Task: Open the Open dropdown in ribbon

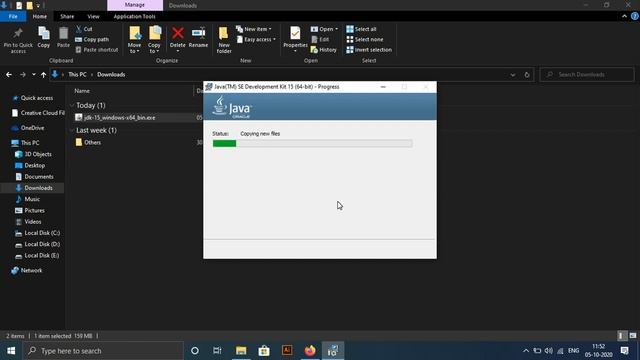Action: click(x=324, y=29)
